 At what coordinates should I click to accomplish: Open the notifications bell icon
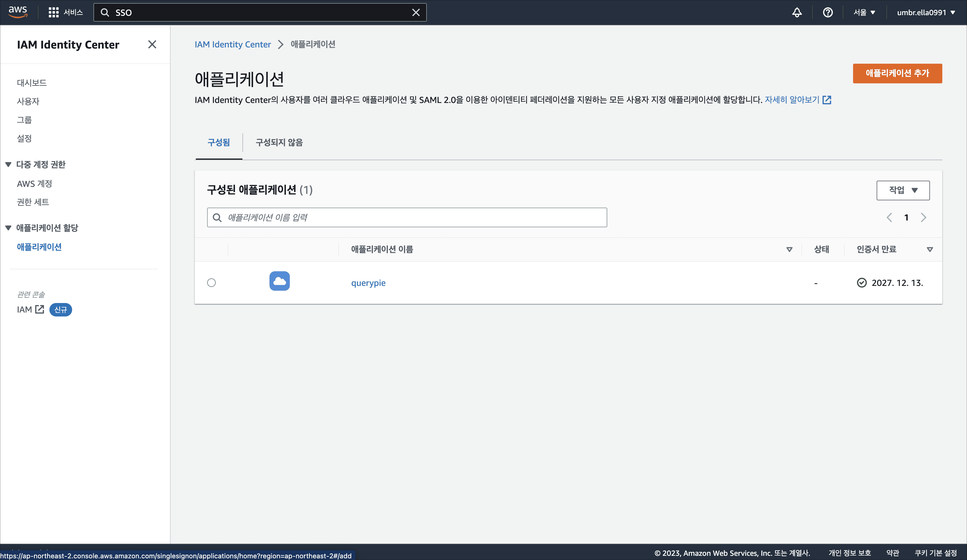tap(797, 12)
